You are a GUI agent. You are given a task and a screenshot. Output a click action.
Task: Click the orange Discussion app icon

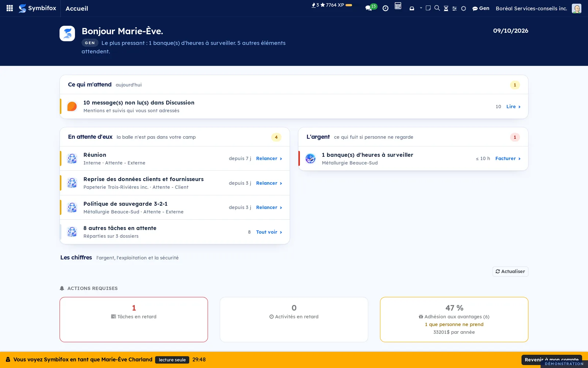coord(72,106)
